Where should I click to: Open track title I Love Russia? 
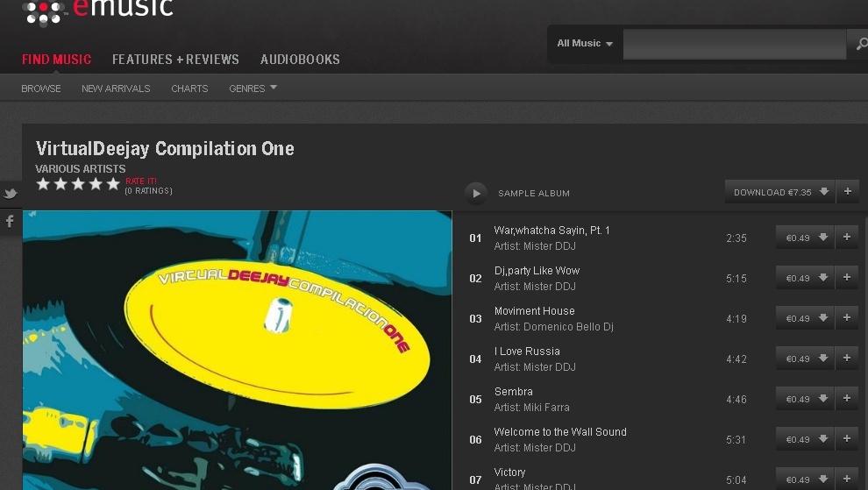click(x=527, y=352)
